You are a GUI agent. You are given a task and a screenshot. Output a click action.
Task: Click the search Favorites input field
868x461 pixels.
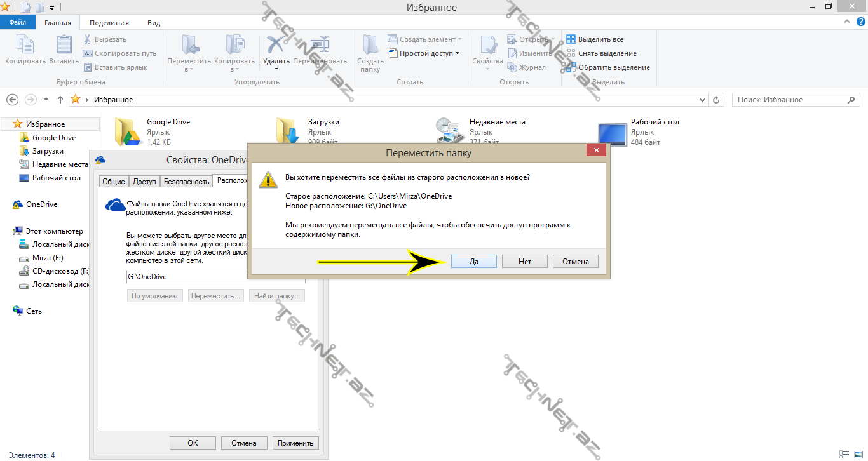791,100
